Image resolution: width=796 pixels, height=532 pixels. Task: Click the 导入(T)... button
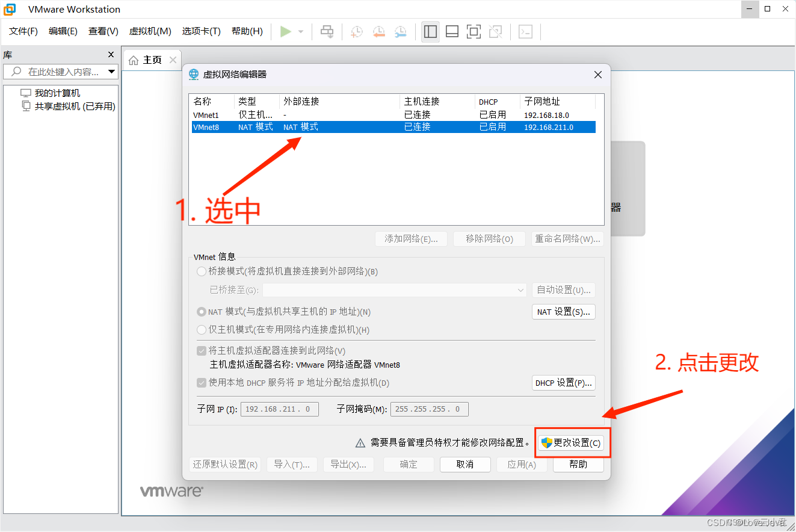coord(292,465)
